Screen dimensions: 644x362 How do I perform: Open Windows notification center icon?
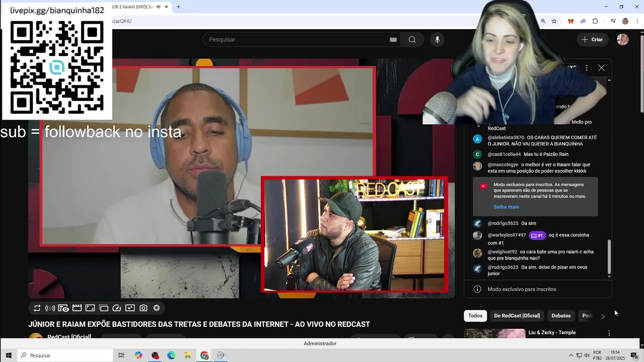pyautogui.click(x=634, y=355)
